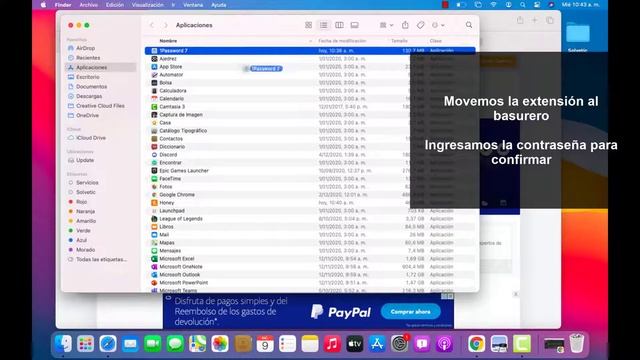This screenshot has height=360, width=640.
Task: Click the Share icon in Finder toolbar
Action: click(405, 25)
